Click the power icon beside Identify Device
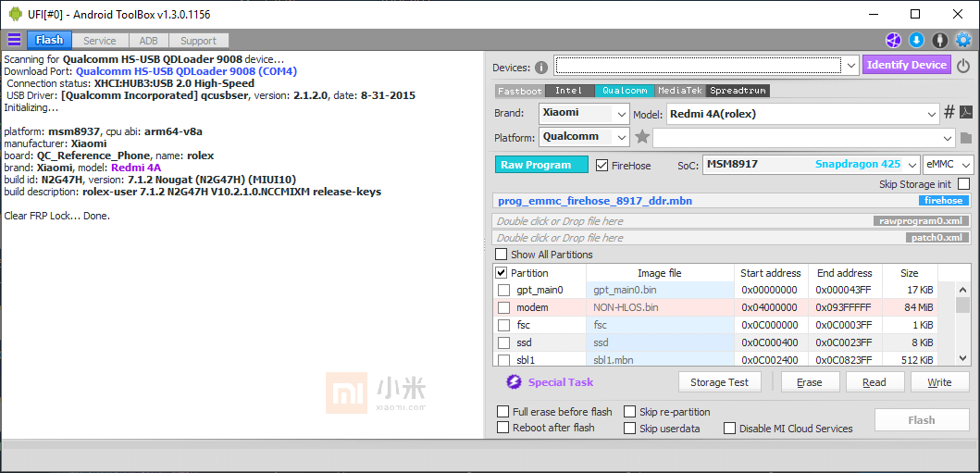The image size is (980, 473). [x=963, y=65]
